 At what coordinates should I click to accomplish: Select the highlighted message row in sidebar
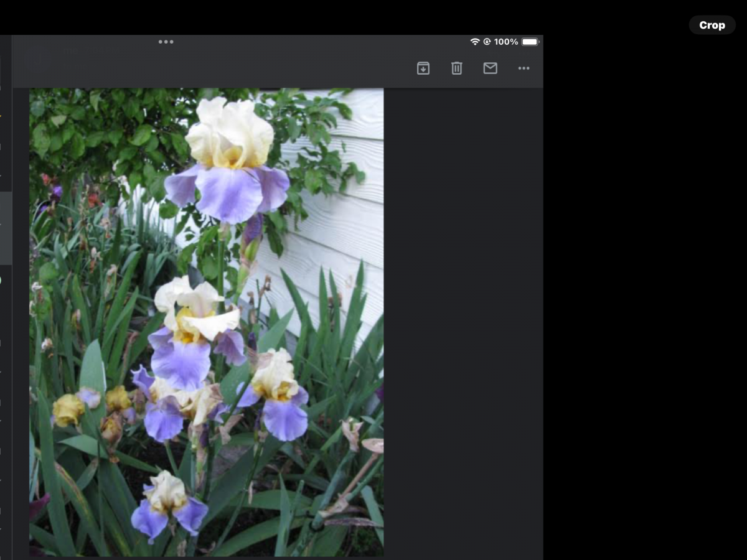(x=6, y=228)
